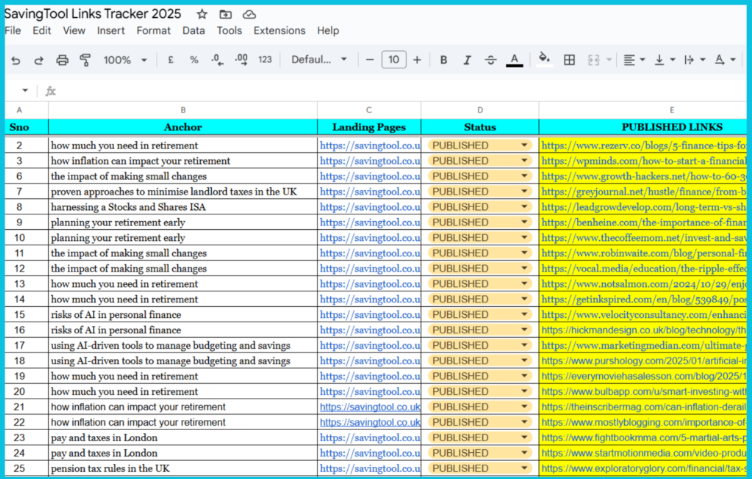Open the Borders tool

pyautogui.click(x=569, y=60)
